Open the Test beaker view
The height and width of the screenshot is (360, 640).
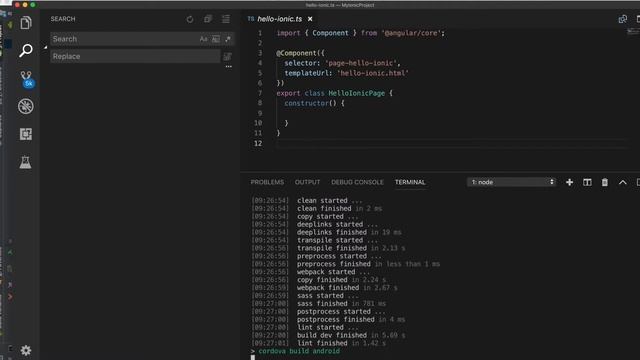click(25, 162)
